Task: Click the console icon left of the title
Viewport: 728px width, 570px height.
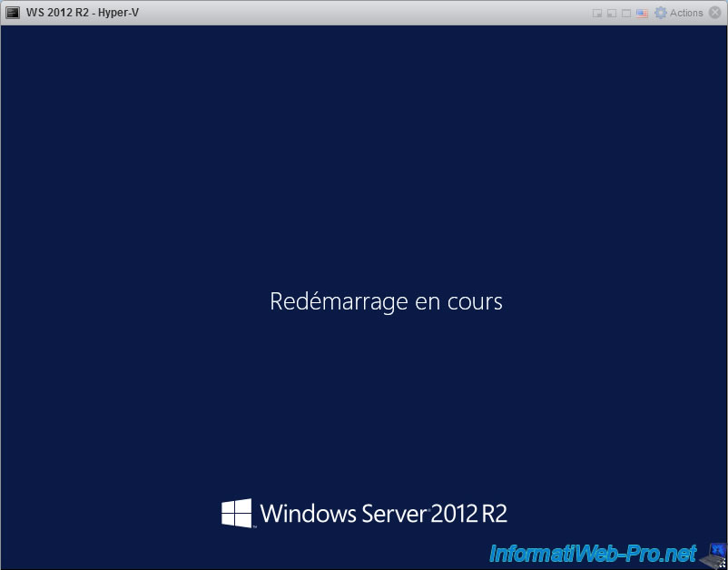Action: 13,13
